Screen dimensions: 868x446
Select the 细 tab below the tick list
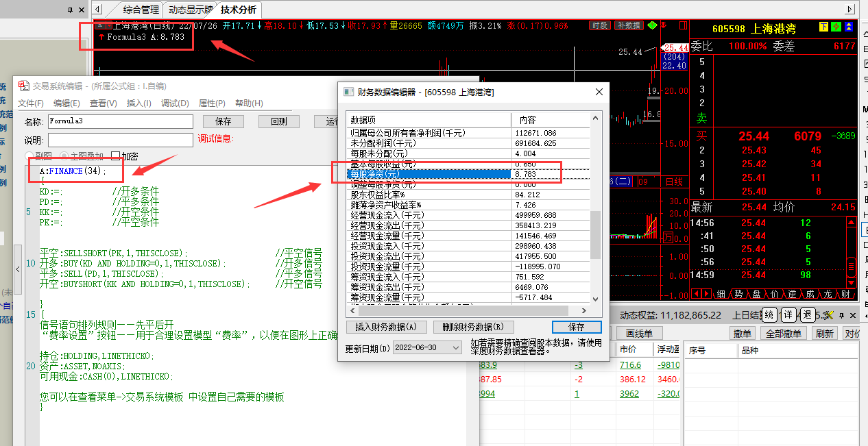coord(721,294)
